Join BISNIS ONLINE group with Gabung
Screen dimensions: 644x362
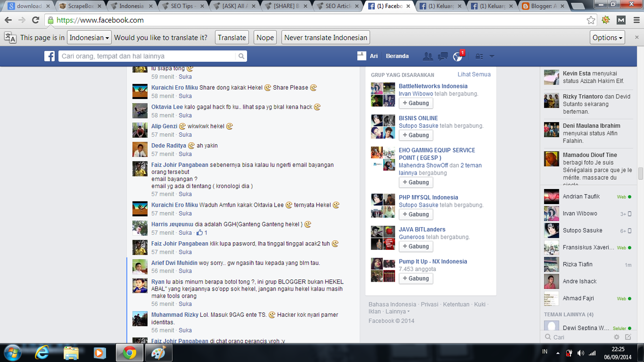coord(416,135)
